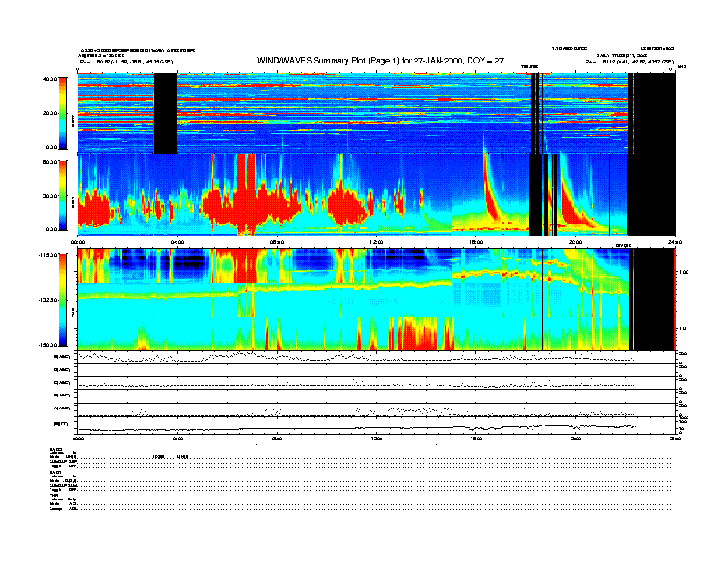Click the 08:00 tick under bottom line panel

click(277, 438)
